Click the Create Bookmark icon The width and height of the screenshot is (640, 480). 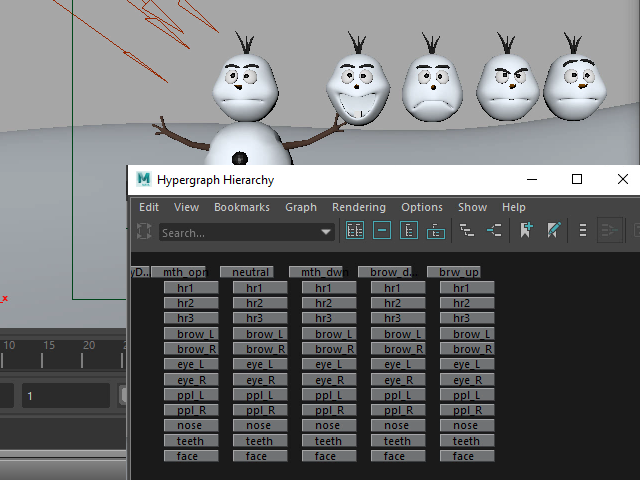point(527,231)
